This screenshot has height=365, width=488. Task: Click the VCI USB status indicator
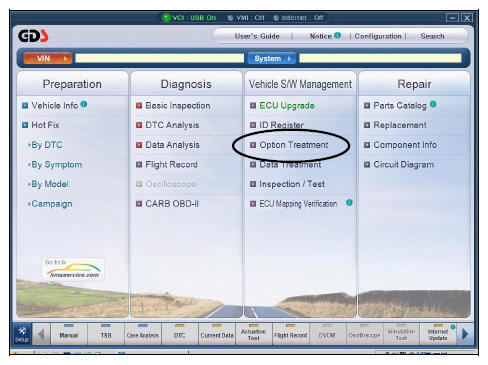(x=189, y=17)
